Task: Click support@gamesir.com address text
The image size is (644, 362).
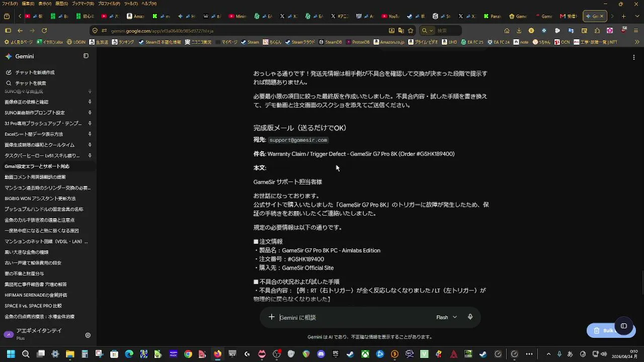Action: 298,140
